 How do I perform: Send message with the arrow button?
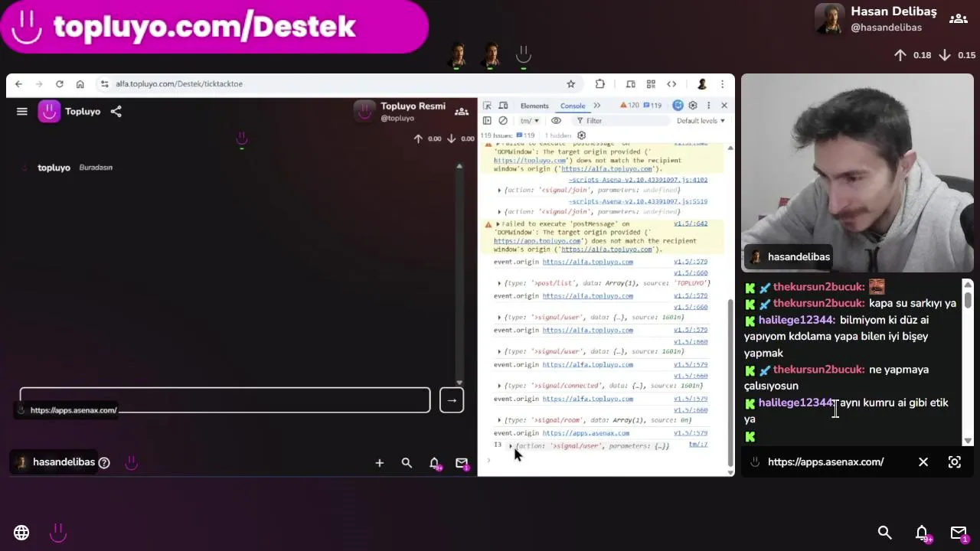coord(452,400)
